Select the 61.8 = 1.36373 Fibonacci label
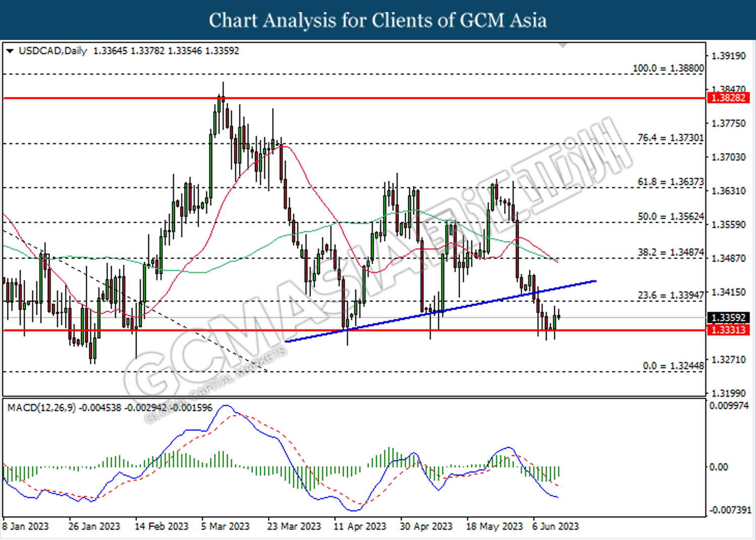Screen dimensions: 756x540 click(x=671, y=182)
